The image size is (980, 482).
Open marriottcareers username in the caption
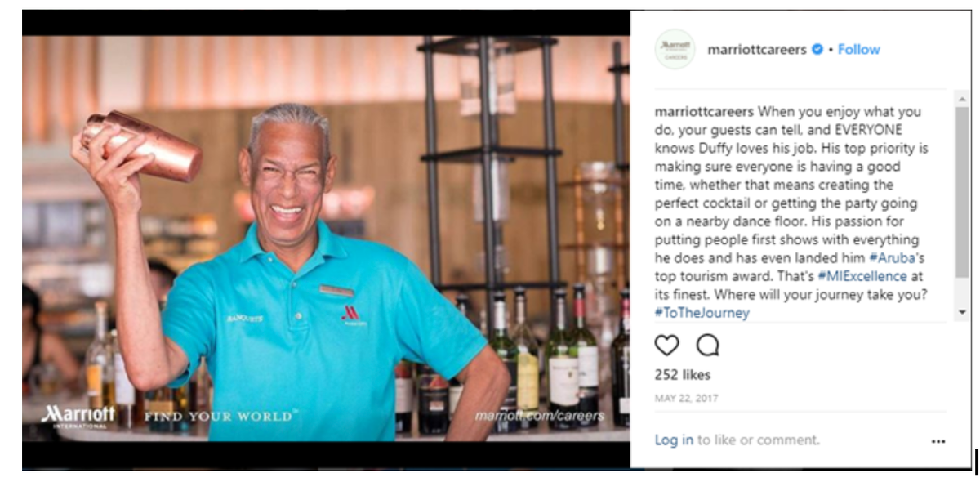(x=704, y=112)
